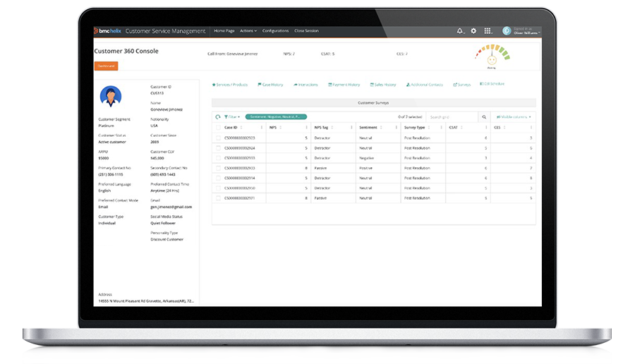
Task: Click the refresh icon in survey grid
Action: 218,116
